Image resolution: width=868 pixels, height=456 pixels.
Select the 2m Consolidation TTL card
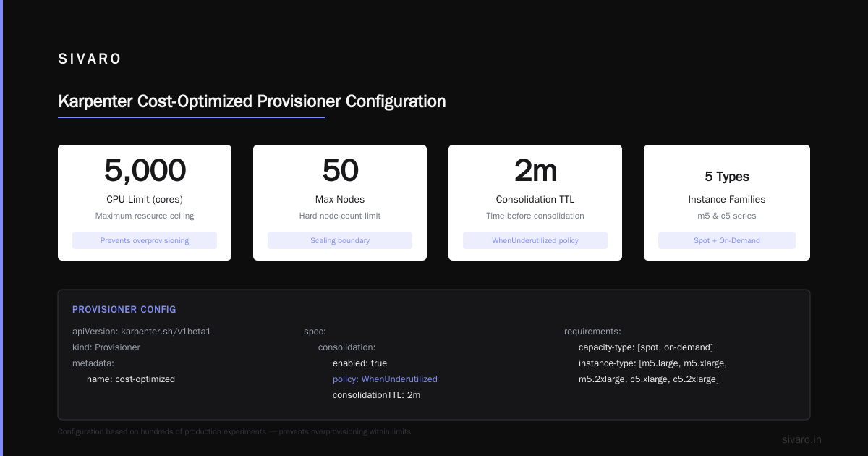pyautogui.click(x=535, y=203)
